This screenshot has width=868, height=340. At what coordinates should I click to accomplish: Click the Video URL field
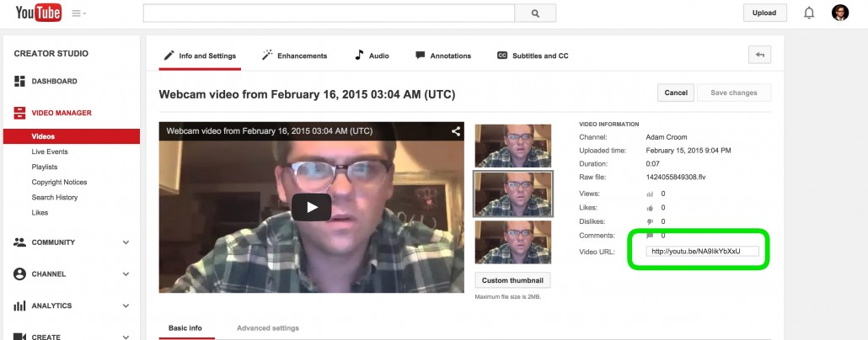702,252
